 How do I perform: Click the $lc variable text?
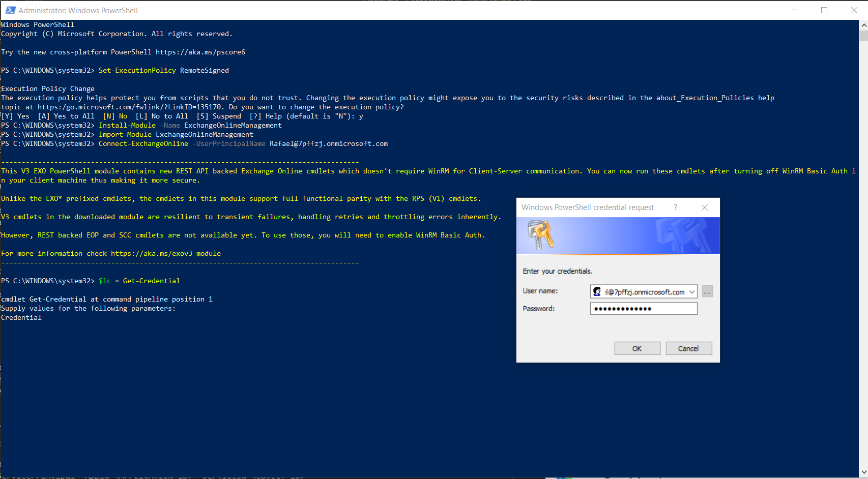[x=105, y=281]
